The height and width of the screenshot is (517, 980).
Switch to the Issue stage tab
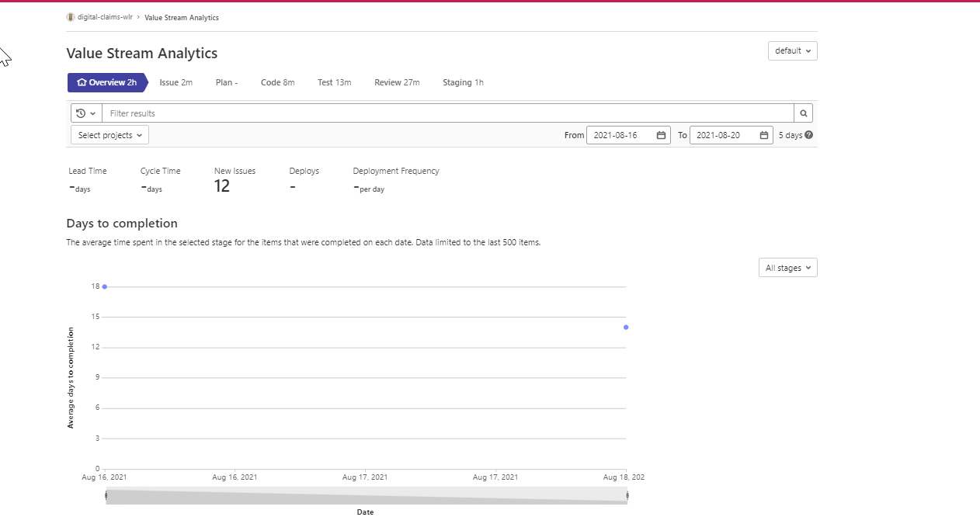175,82
